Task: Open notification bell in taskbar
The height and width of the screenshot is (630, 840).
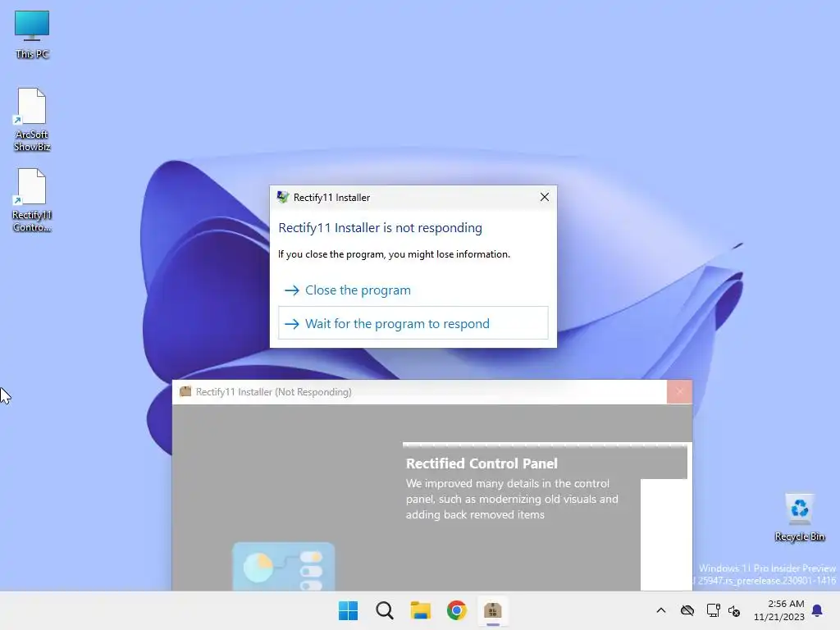Action: 817,610
